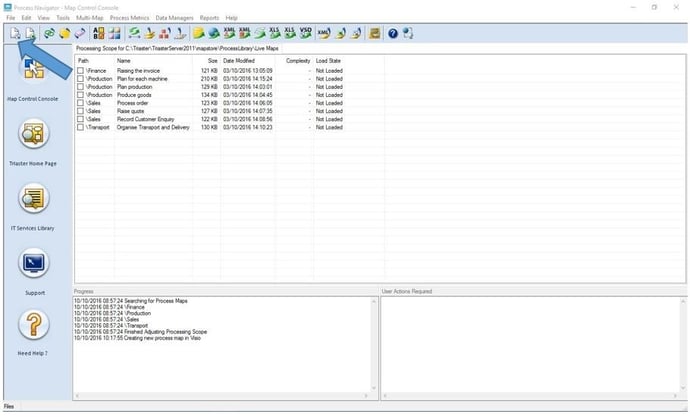Viewport: 690px width, 417px height.
Task: Open the Reports menu
Action: click(209, 18)
